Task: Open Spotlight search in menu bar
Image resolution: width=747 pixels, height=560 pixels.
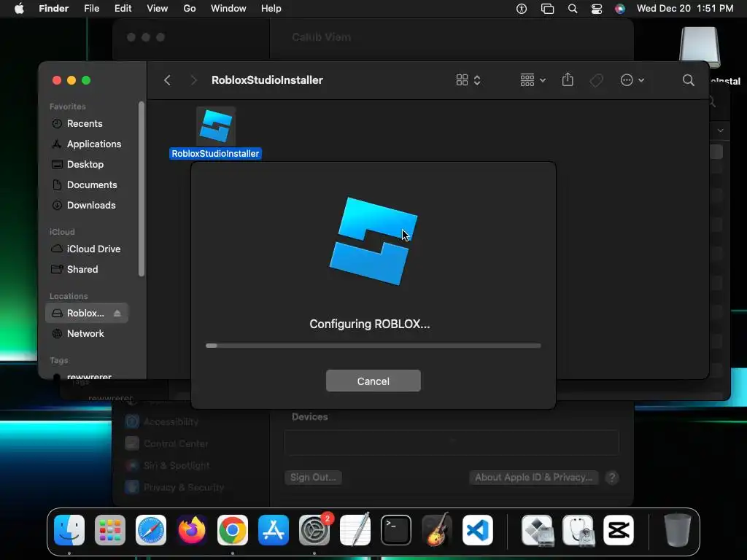Action: pyautogui.click(x=573, y=9)
